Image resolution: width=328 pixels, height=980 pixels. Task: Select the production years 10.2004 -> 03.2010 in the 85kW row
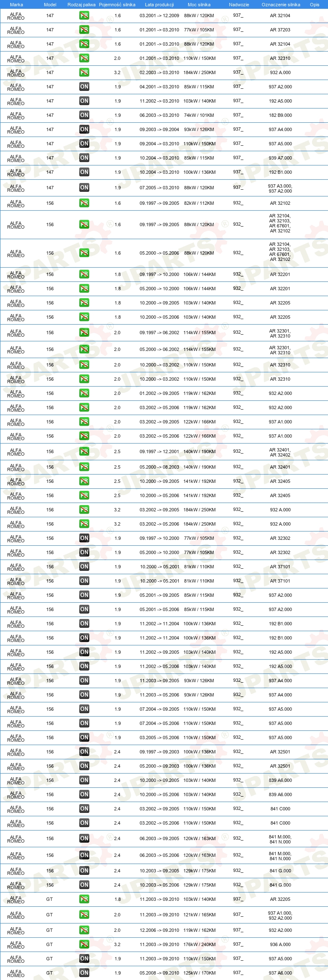(x=159, y=158)
